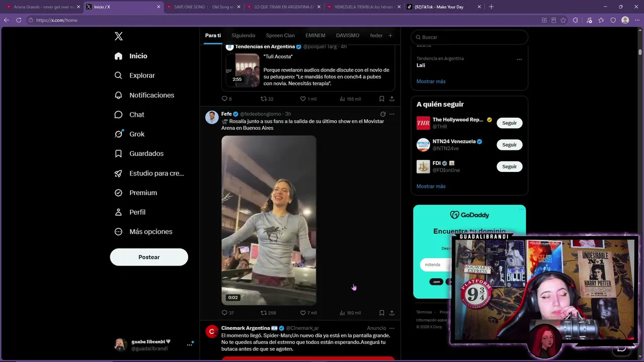Share the Tuli Acosta post
This screenshot has height=362, width=644.
[392, 99]
